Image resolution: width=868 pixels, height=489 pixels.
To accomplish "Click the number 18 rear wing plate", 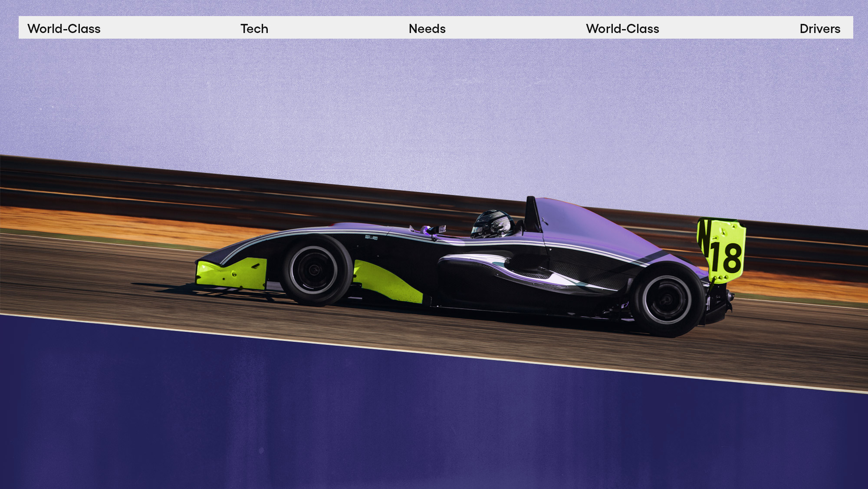I will tap(726, 256).
